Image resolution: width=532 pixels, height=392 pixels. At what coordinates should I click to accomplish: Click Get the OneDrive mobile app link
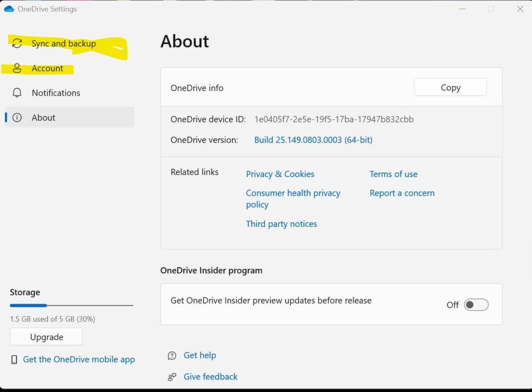click(79, 359)
